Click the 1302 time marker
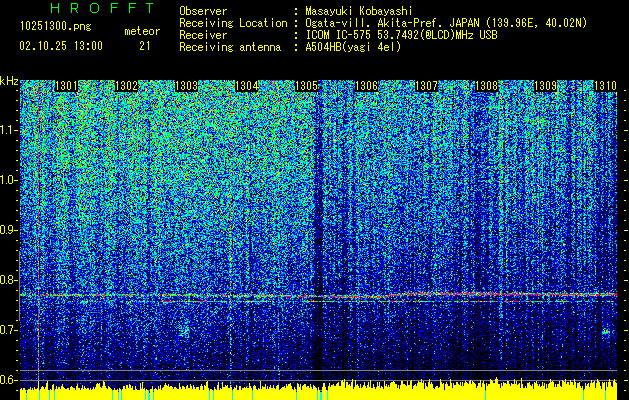Screen dimensions: 629x400 click(126, 86)
